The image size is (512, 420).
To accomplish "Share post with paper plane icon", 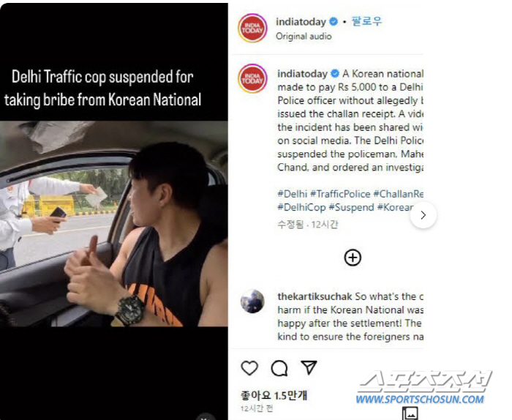I will 309,367.
